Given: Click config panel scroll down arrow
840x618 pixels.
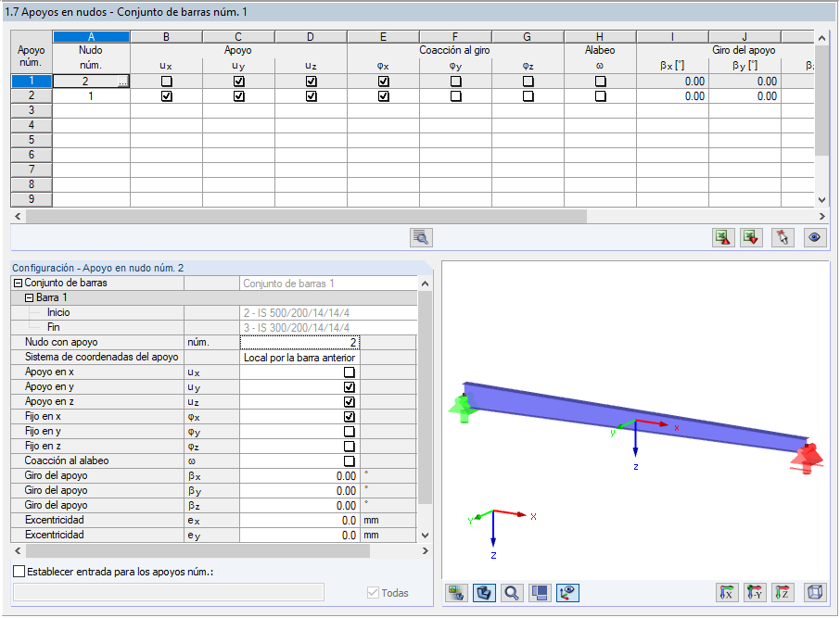Looking at the screenshot, I should pos(425,535).
